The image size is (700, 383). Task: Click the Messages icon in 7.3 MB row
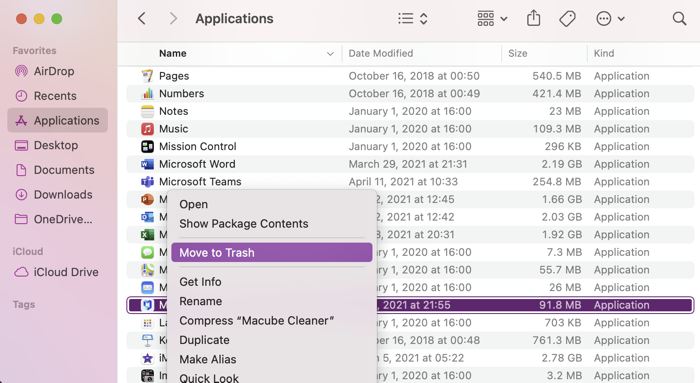pyautogui.click(x=147, y=252)
